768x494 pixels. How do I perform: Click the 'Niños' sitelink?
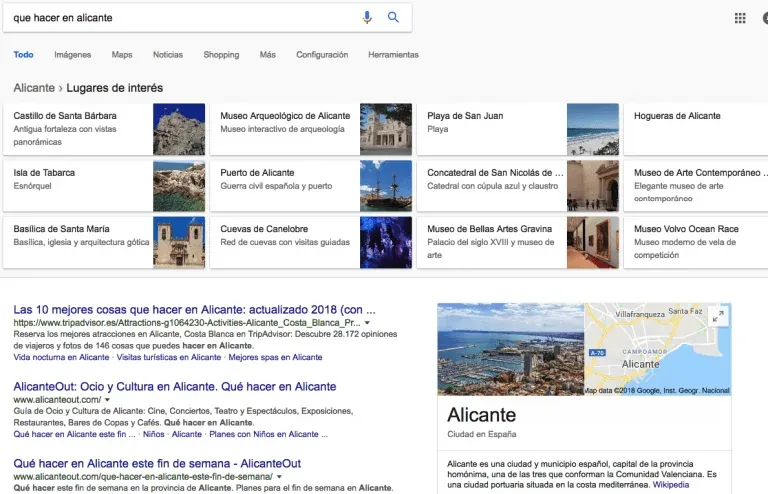tap(153, 434)
